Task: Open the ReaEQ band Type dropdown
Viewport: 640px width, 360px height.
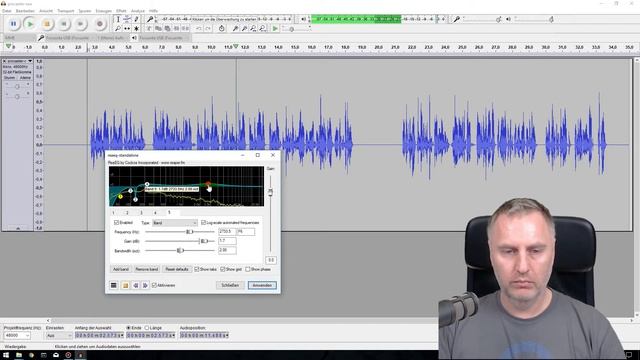Action: click(x=175, y=223)
